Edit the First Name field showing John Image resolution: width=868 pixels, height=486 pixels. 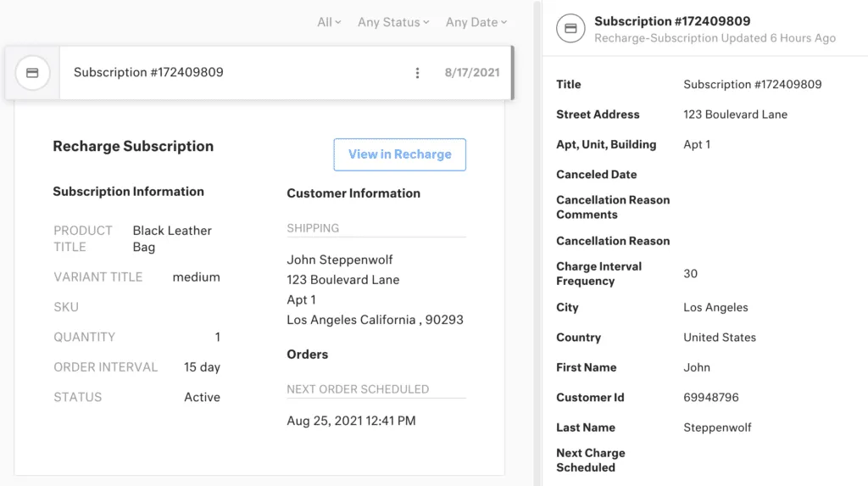pos(697,368)
